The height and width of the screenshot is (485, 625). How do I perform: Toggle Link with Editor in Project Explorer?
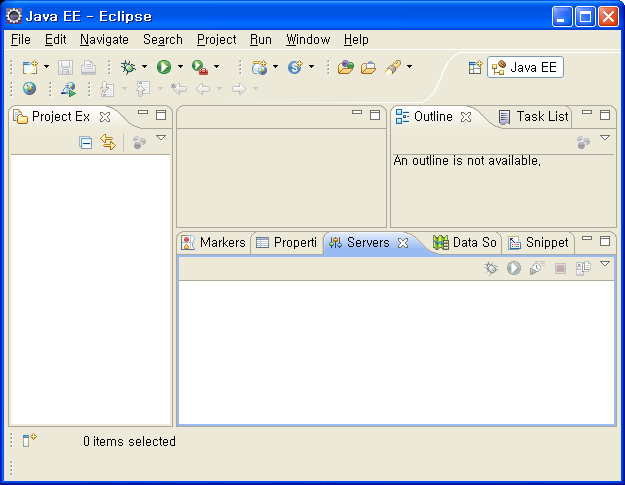(108, 142)
